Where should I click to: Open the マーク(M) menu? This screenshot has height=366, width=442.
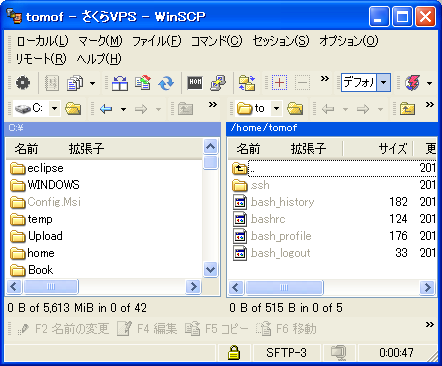pos(100,41)
